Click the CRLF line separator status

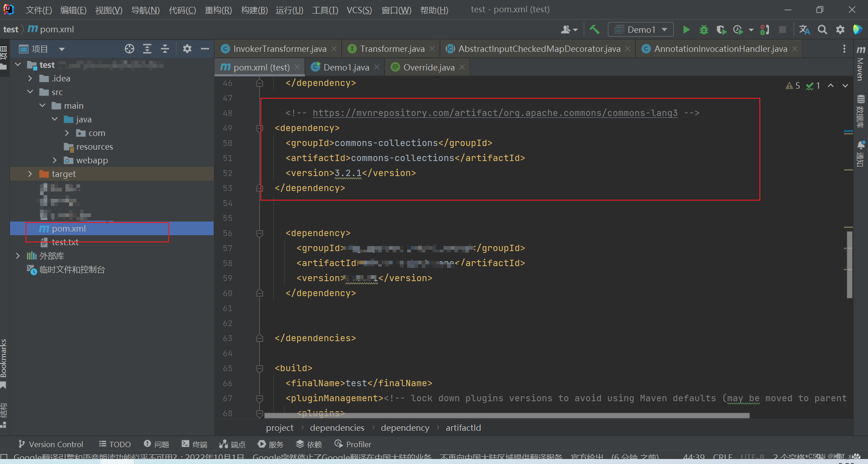click(x=723, y=457)
